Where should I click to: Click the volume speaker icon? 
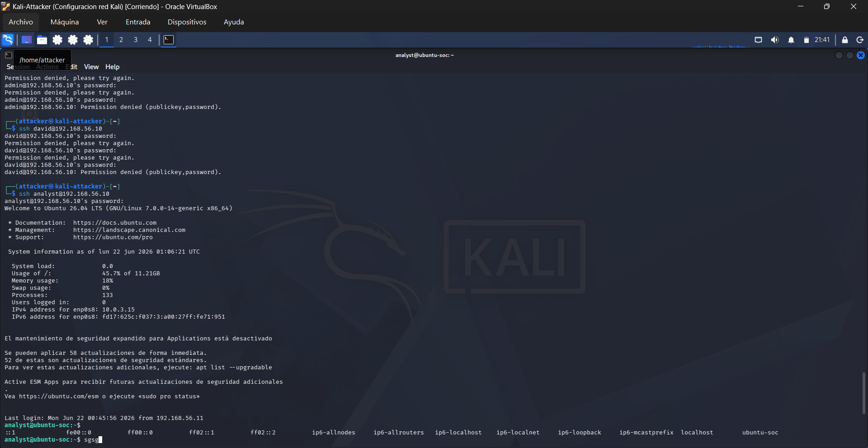click(x=775, y=40)
